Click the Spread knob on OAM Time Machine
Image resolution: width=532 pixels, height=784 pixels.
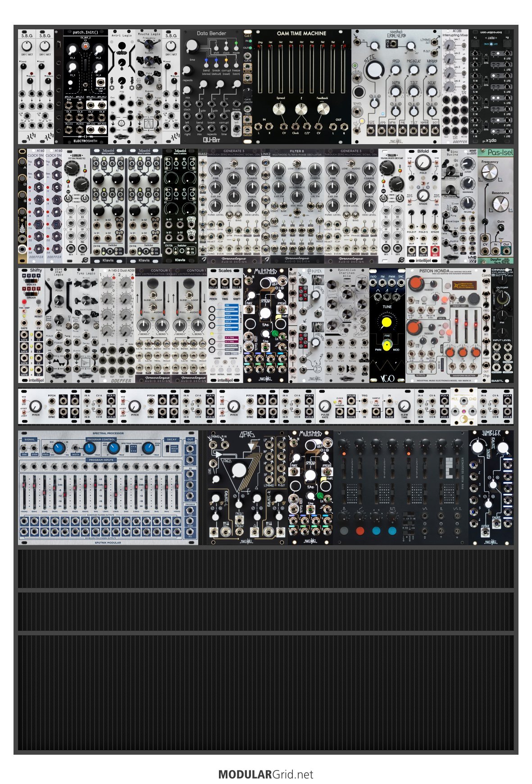coord(279,109)
